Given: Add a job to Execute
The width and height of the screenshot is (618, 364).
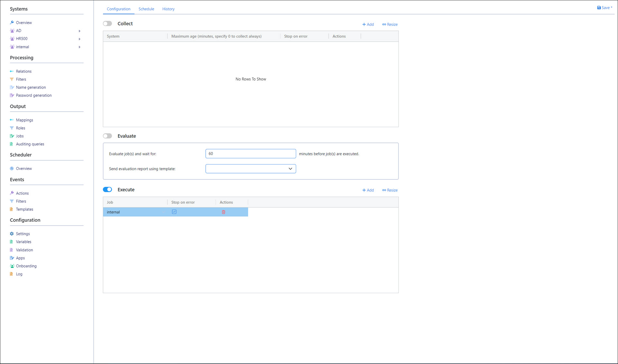Looking at the screenshot, I should [368, 190].
